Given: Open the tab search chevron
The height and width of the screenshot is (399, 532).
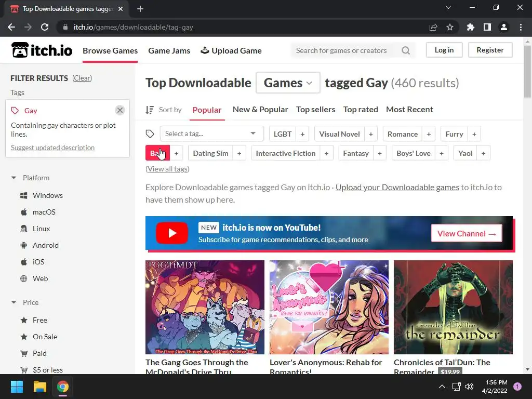Looking at the screenshot, I should pyautogui.click(x=448, y=7).
